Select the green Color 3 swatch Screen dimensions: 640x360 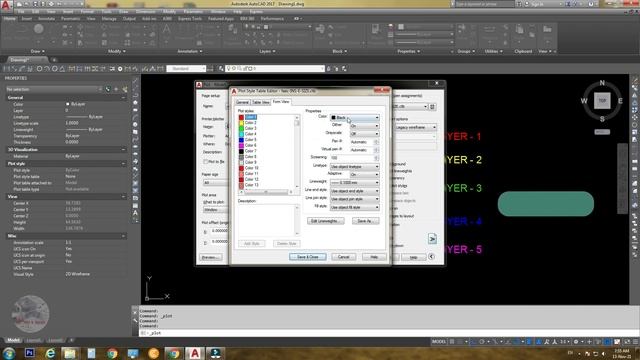[241, 129]
